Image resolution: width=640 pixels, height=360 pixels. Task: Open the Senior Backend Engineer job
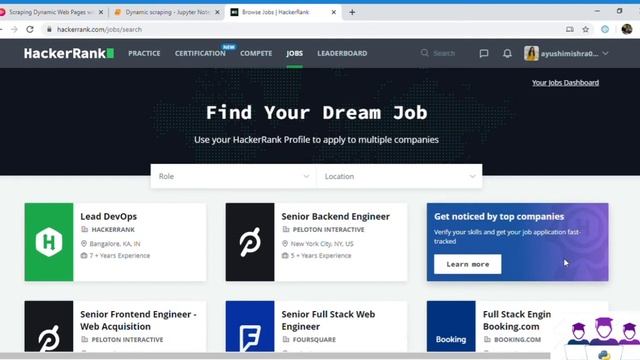[336, 216]
